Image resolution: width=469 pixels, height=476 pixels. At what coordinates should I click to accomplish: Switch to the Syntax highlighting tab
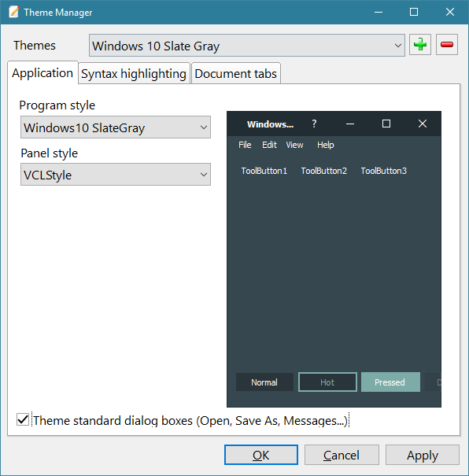pos(134,74)
